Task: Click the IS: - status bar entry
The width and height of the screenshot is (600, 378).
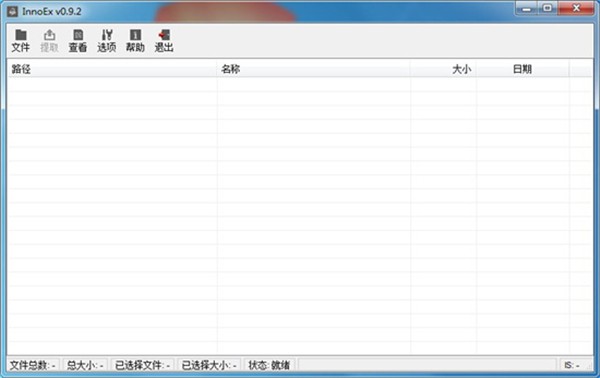Action: coord(572,365)
